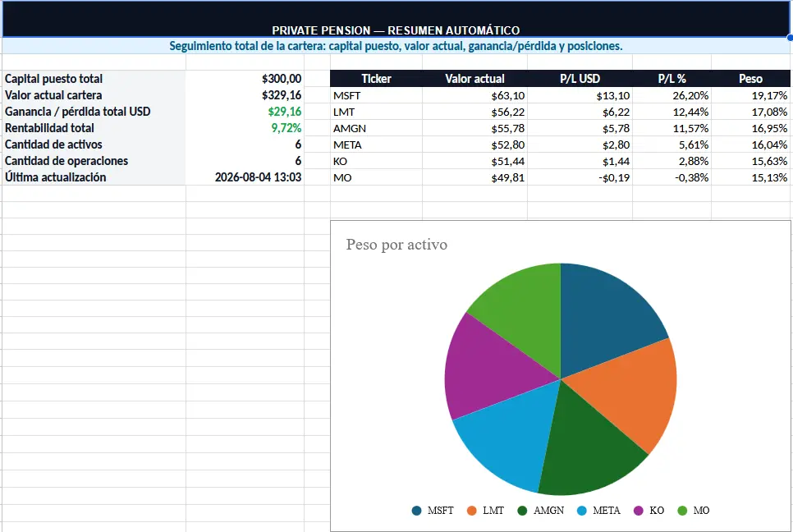Click the LMT orange legend dot

pos(472,511)
